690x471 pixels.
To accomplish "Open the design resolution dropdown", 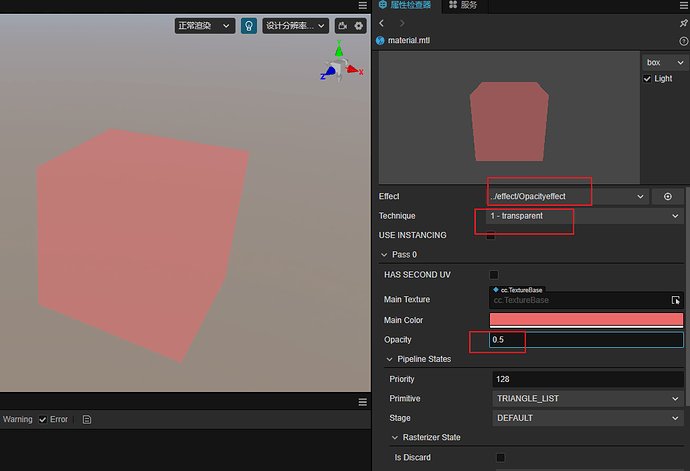I will pos(296,26).
